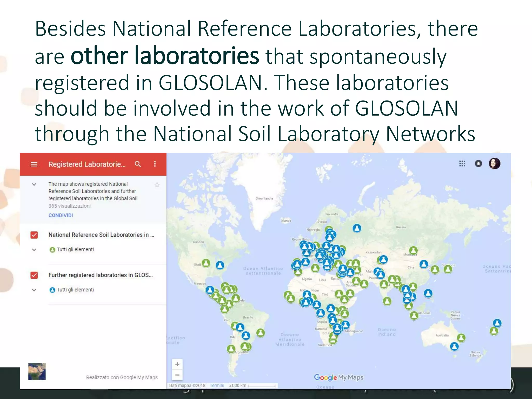Select the blue marker on US east coast

tap(220, 265)
